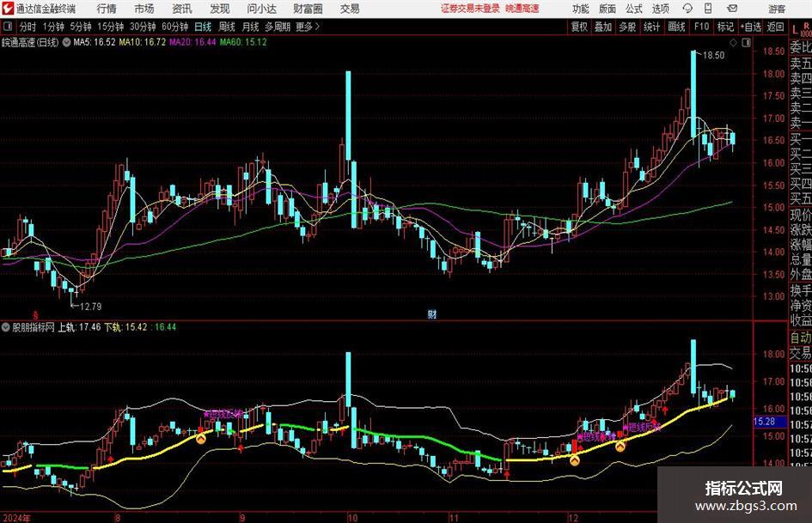
Task: Select the 日线 daily chart tab
Action: coord(203,27)
